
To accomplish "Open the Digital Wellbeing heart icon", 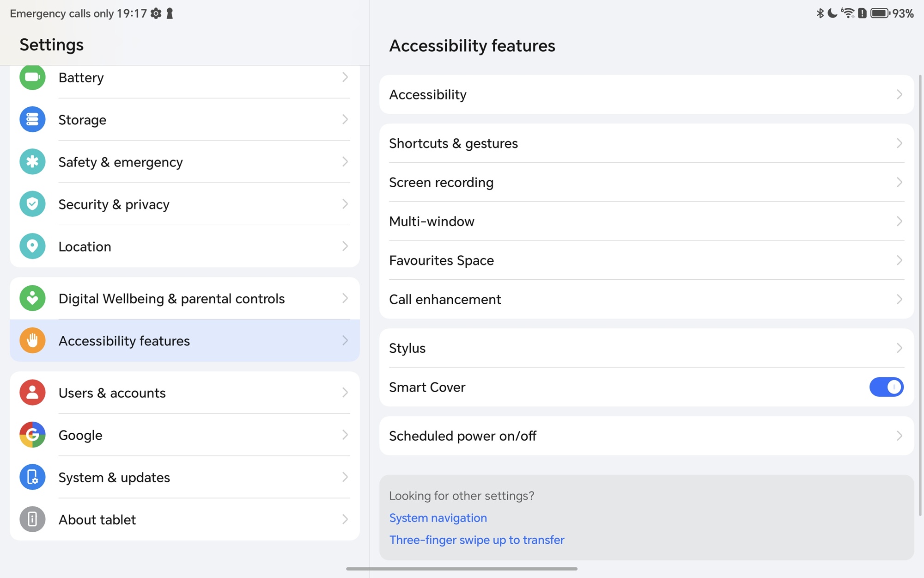I will (x=32, y=298).
